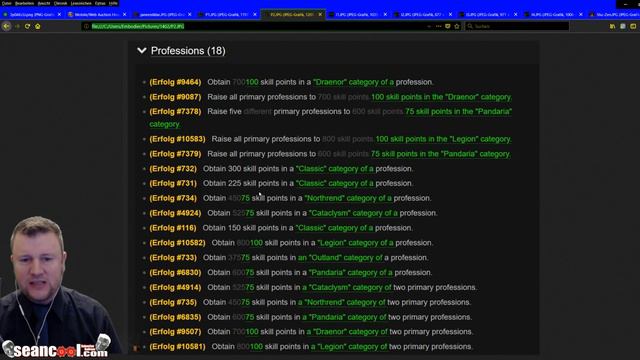Open the Ansicht menu
The width and height of the screenshot is (640, 360).
coord(44,3)
